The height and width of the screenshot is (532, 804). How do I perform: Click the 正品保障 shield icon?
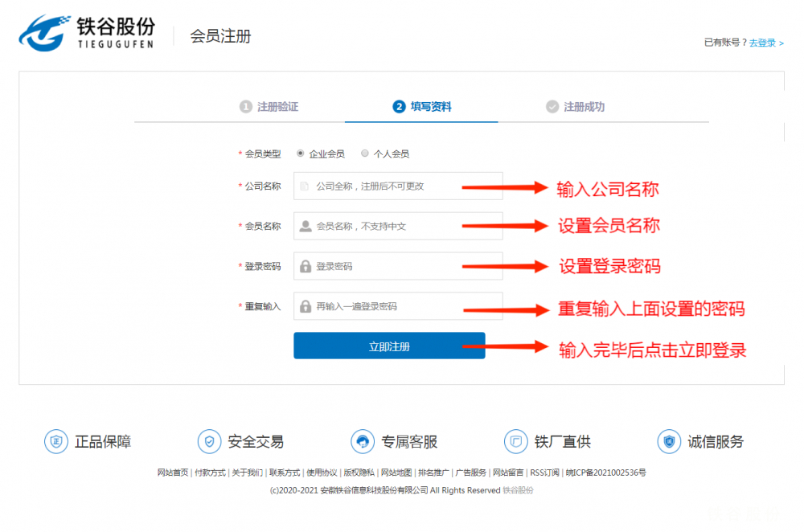pos(56,441)
